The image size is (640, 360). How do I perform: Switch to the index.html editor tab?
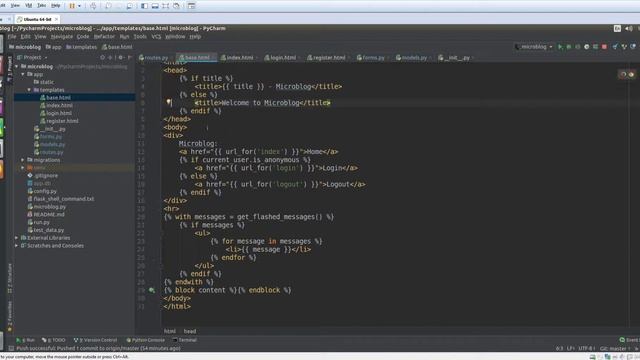pyautogui.click(x=239, y=58)
